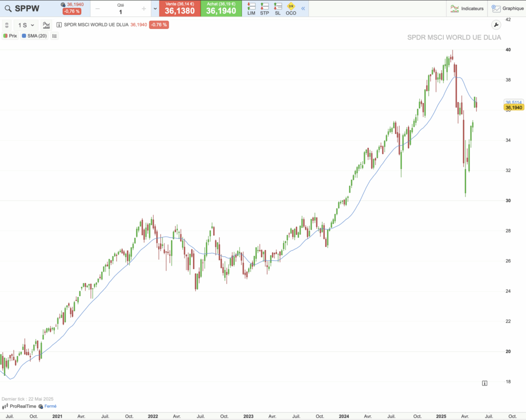Open the 1 S timeframe dropdown
The width and height of the screenshot is (526, 420).
coord(26,25)
